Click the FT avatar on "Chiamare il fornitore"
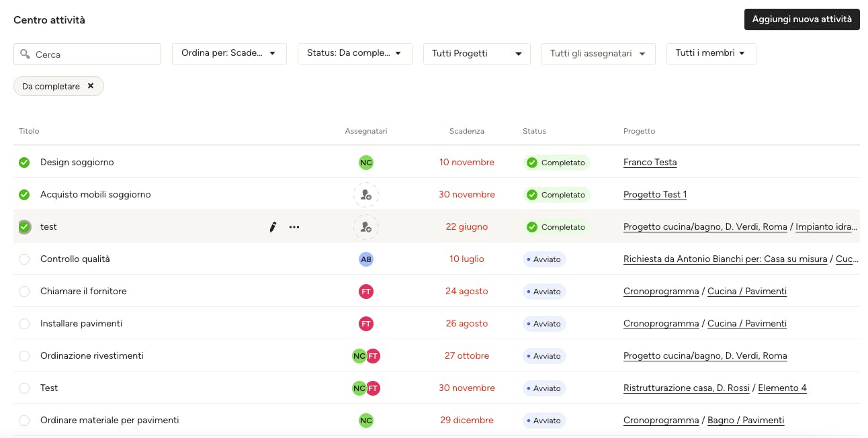The height and width of the screenshot is (438, 868). coord(366,292)
